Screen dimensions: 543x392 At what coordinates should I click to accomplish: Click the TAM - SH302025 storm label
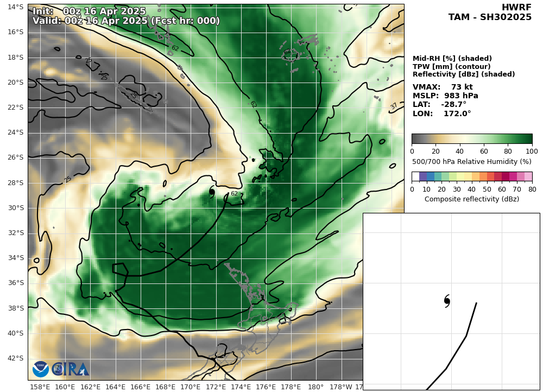pos(490,17)
